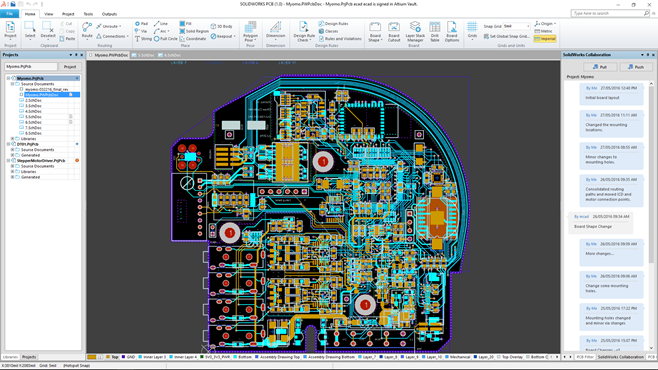Click the Myomo.PrjPcb project name field
The image size is (658, 370).
coord(31,67)
